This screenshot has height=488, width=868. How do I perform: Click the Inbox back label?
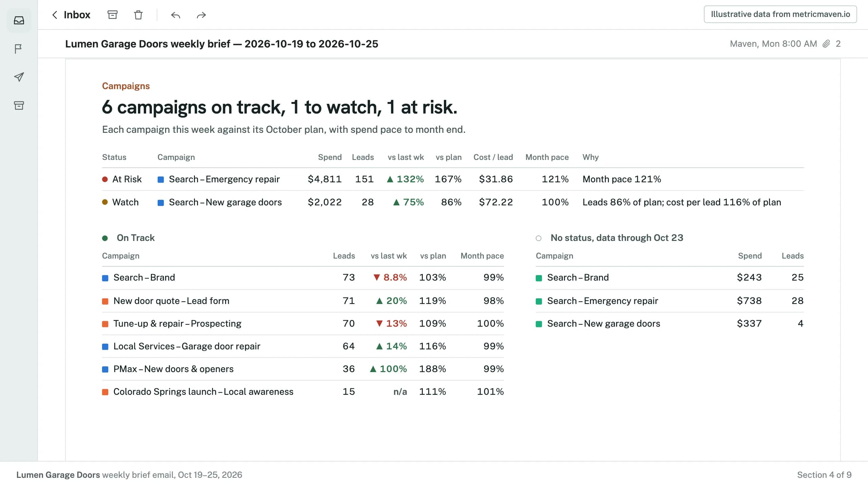pos(77,15)
